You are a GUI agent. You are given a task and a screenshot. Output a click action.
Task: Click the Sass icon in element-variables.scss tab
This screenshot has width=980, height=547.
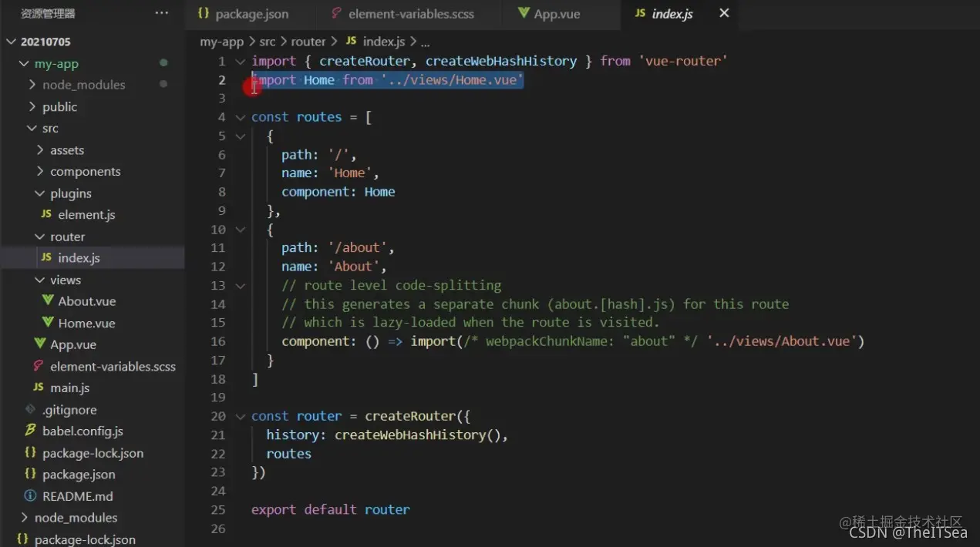click(336, 13)
